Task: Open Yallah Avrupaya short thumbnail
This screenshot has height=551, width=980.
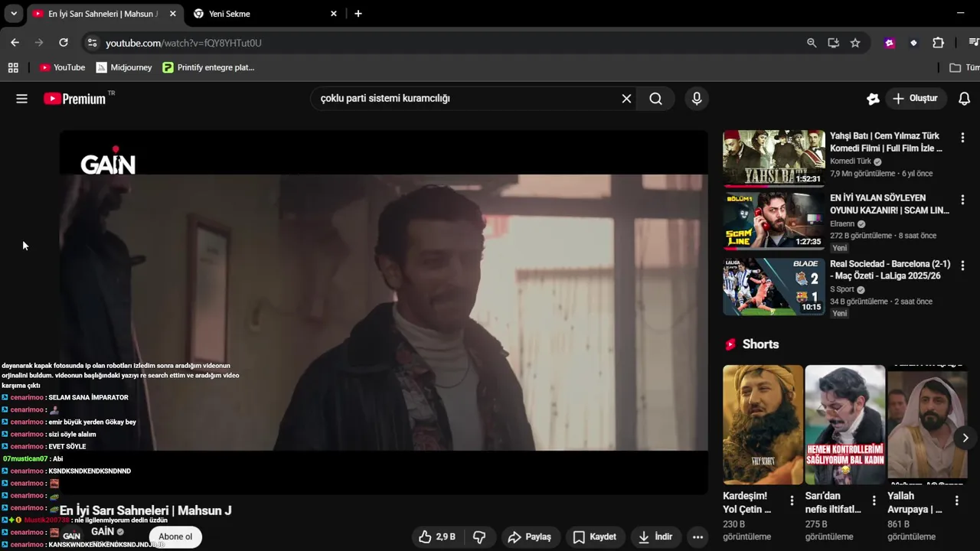Action: 927,425
